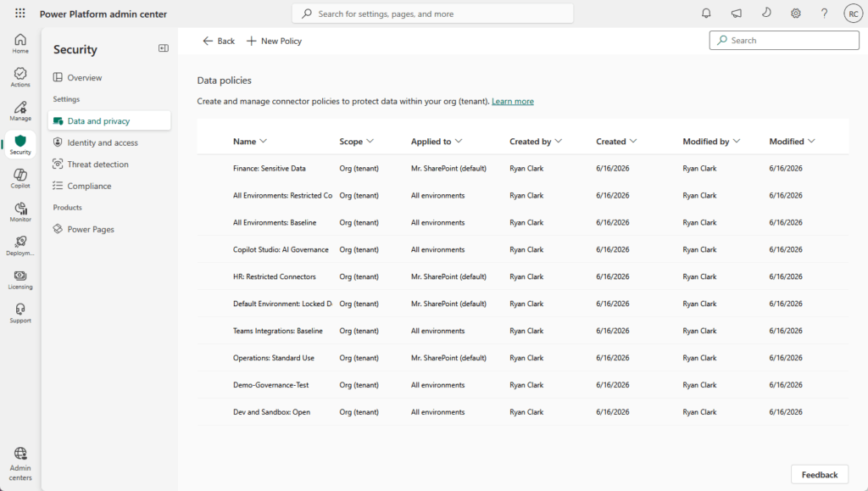The width and height of the screenshot is (868, 491).
Task: Open Power Pages product item
Action: 109,229
